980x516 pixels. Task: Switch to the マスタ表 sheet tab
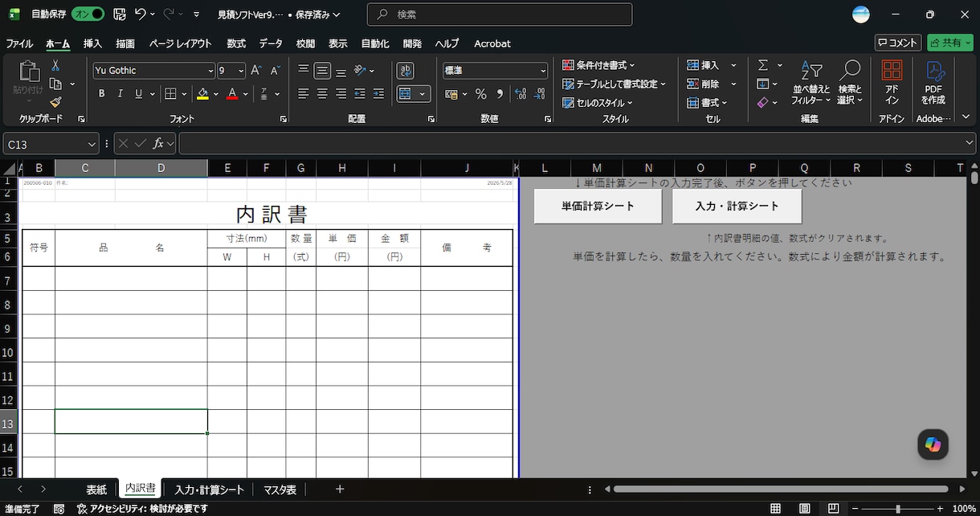click(x=280, y=489)
